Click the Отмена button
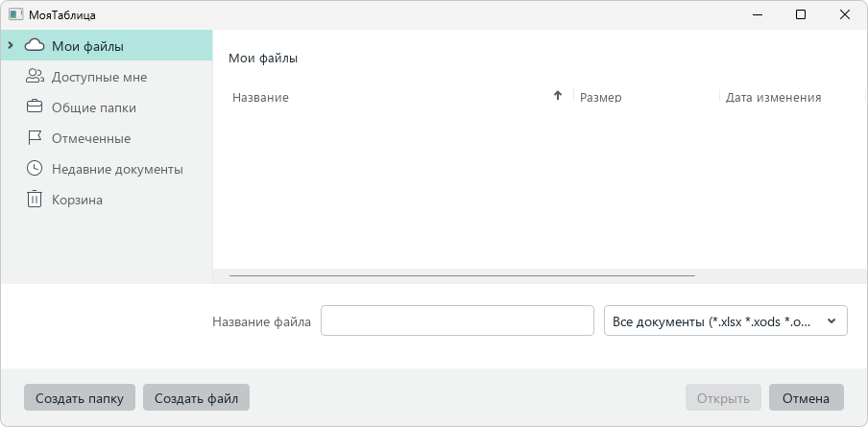This screenshot has height=427, width=868. 806,398
